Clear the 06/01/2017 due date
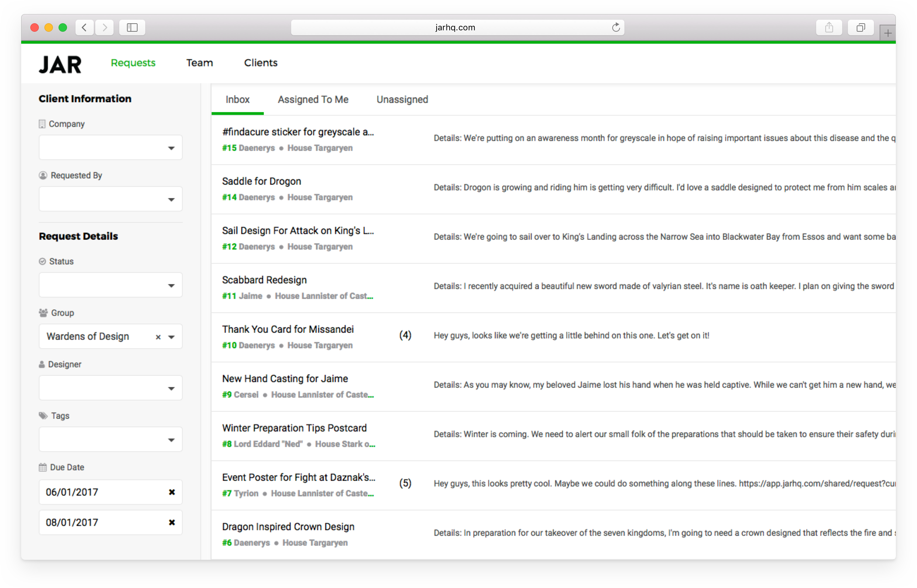Image resolution: width=917 pixels, height=588 pixels. pyautogui.click(x=172, y=492)
